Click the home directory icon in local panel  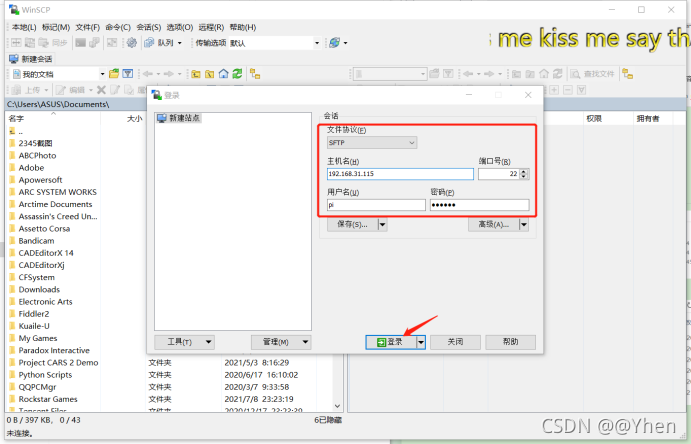click(223, 74)
